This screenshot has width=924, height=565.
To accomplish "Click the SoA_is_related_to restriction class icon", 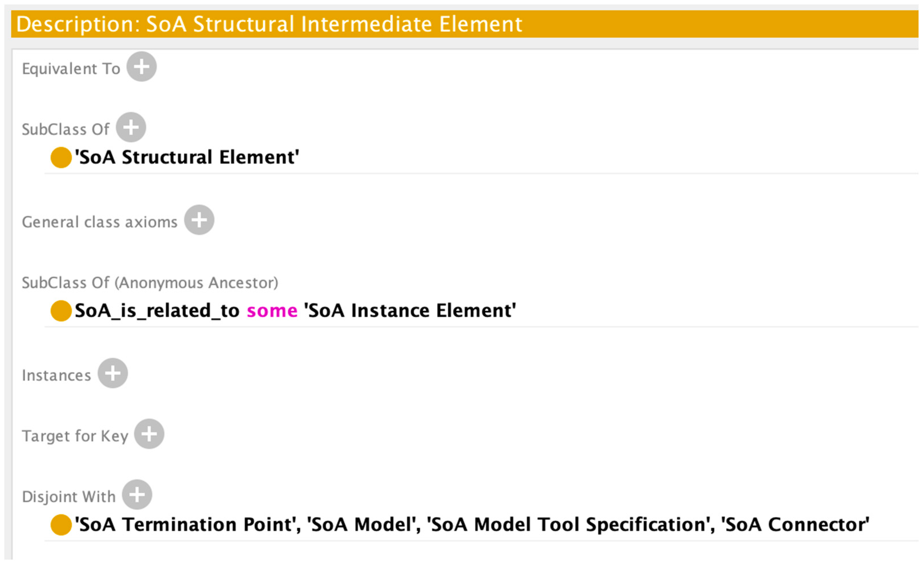I will point(61,311).
